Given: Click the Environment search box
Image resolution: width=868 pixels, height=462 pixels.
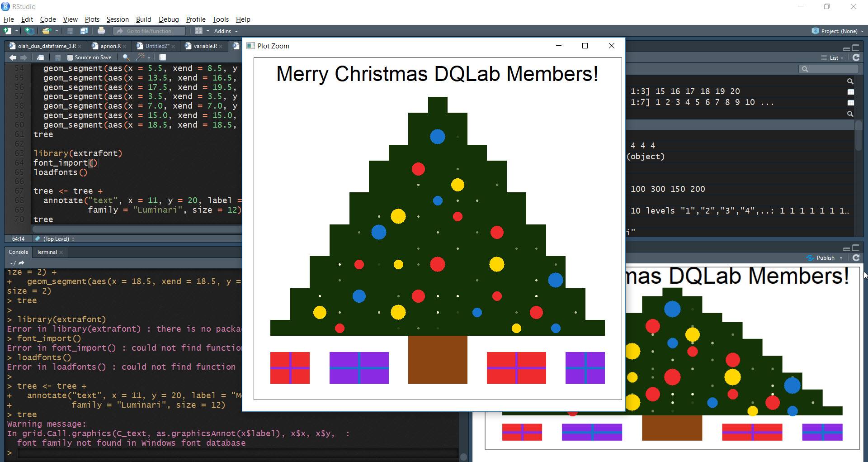Looking at the screenshot, I should 829,69.
